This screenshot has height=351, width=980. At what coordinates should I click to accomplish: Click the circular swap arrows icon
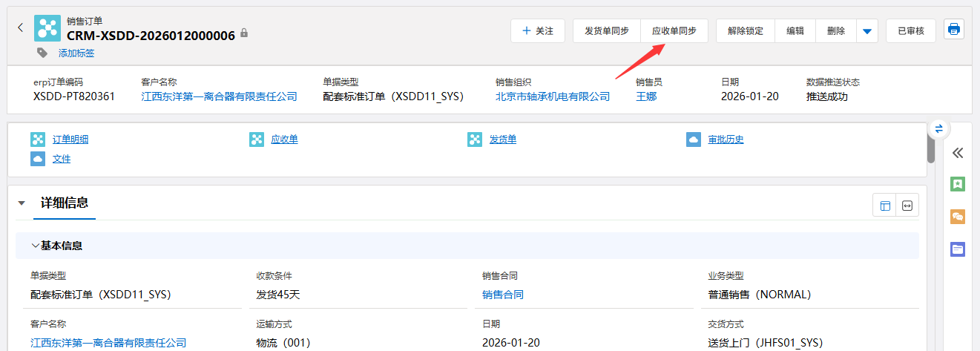pos(938,128)
